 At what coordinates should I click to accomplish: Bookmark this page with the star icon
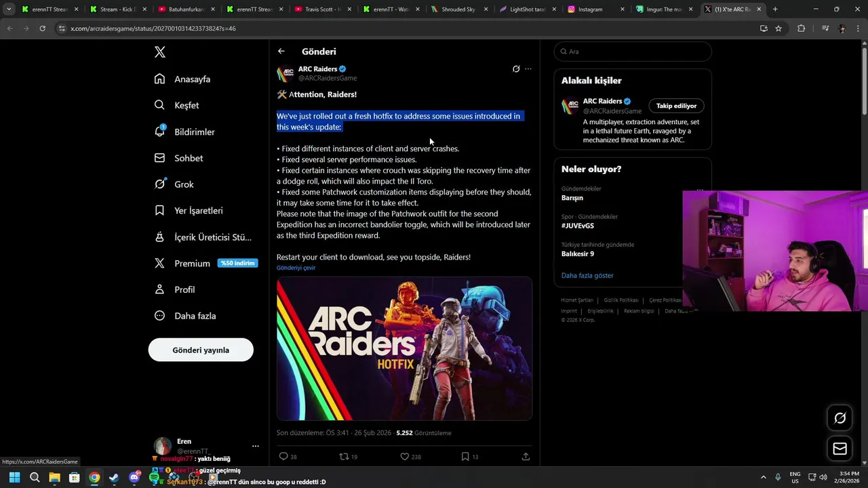[778, 28]
